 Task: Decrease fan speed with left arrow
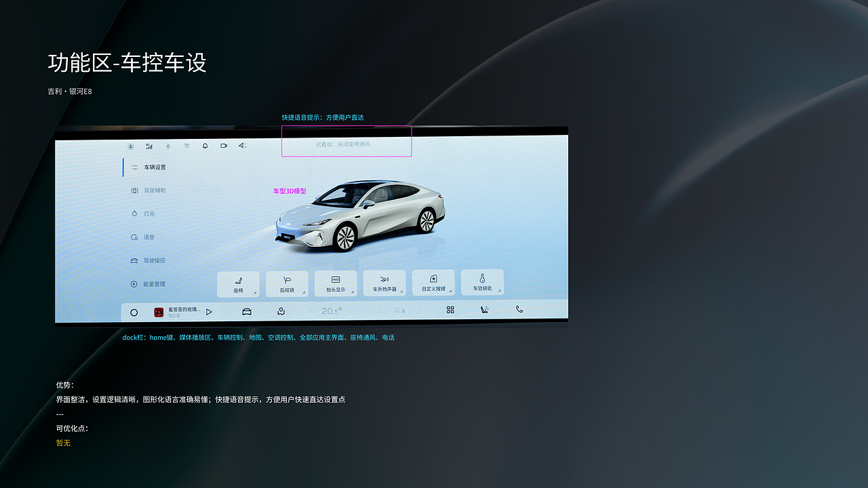[380, 310]
